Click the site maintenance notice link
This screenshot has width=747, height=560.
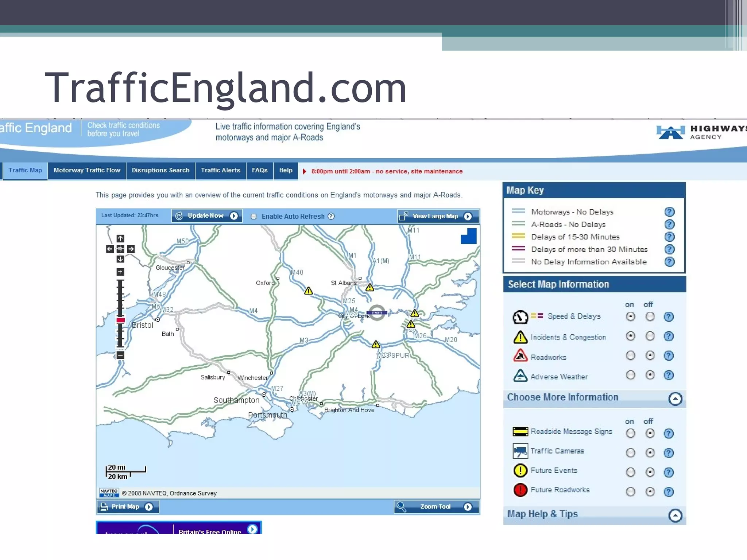(387, 171)
